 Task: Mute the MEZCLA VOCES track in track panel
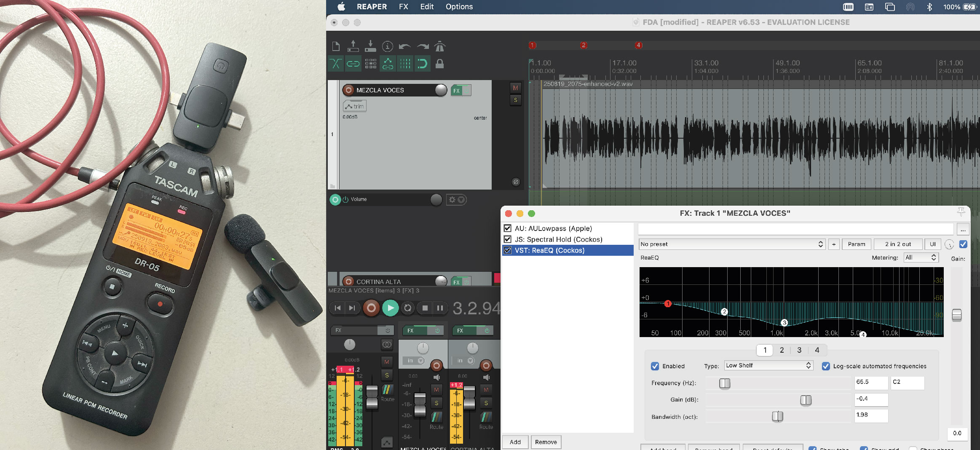pos(515,88)
